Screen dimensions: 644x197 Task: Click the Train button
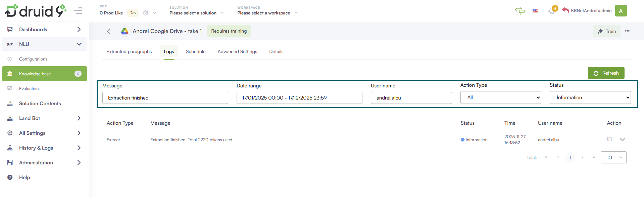click(x=607, y=31)
